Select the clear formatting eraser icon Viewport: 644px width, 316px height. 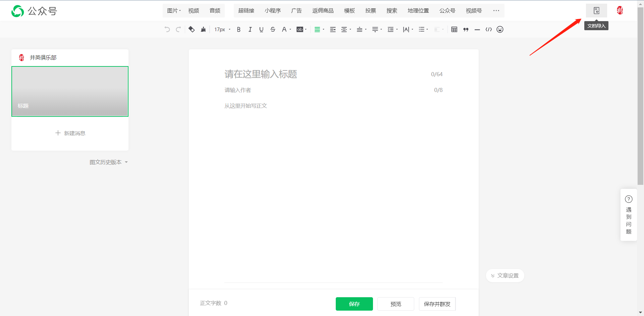point(192,30)
